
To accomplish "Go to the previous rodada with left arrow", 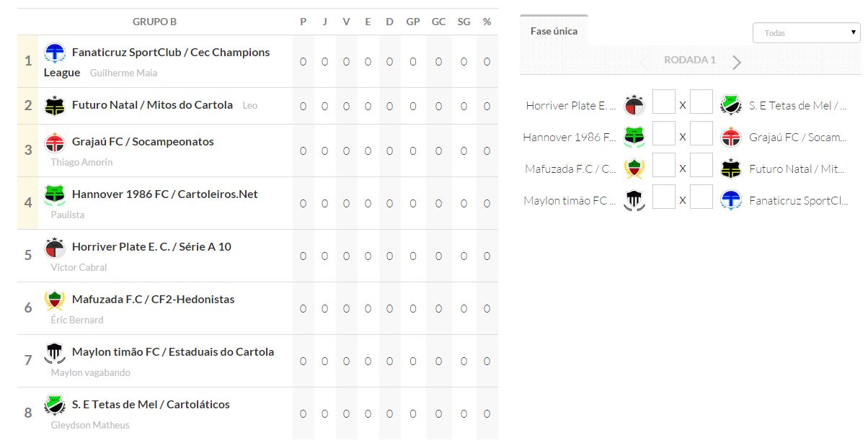I will (x=644, y=63).
